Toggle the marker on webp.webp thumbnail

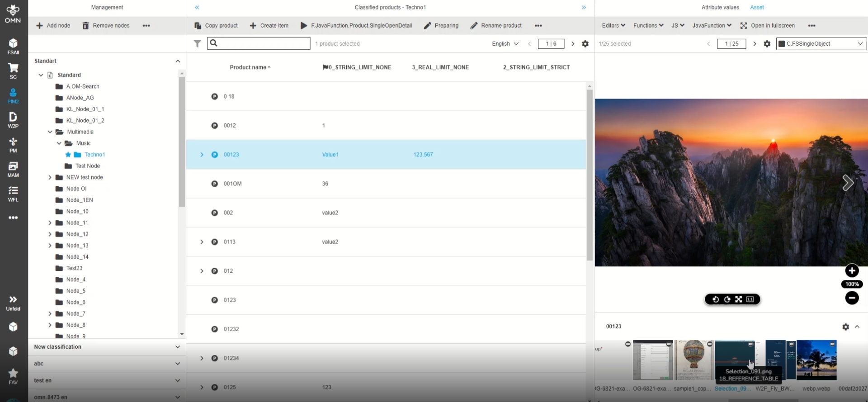tap(832, 345)
